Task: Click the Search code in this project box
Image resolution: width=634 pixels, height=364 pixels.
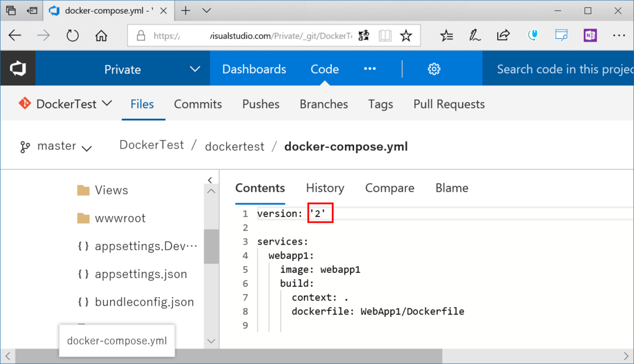Action: [558, 69]
